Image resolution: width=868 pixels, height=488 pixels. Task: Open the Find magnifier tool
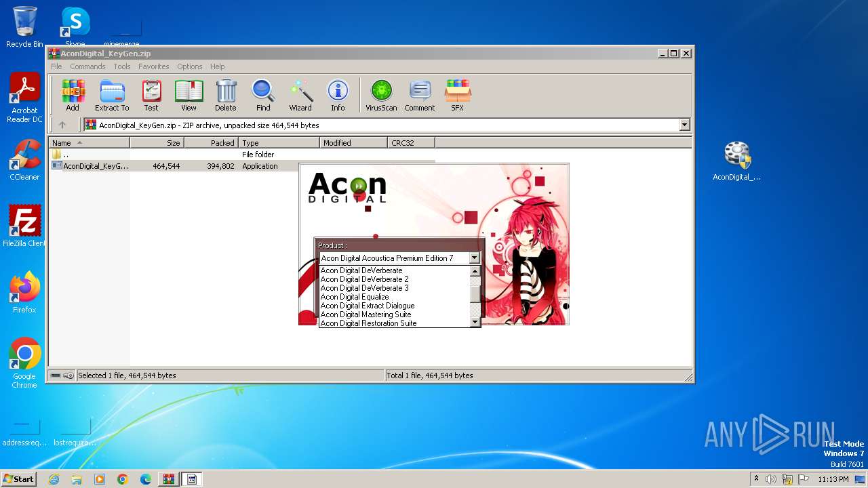pos(263,96)
